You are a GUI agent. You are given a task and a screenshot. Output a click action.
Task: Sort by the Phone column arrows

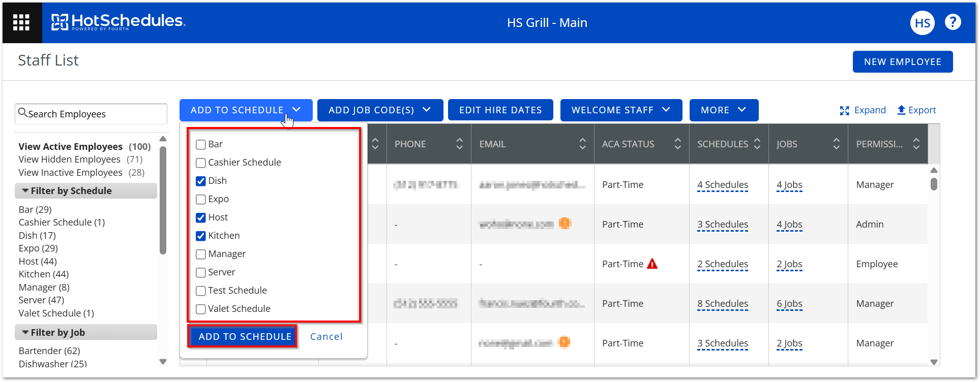[459, 144]
